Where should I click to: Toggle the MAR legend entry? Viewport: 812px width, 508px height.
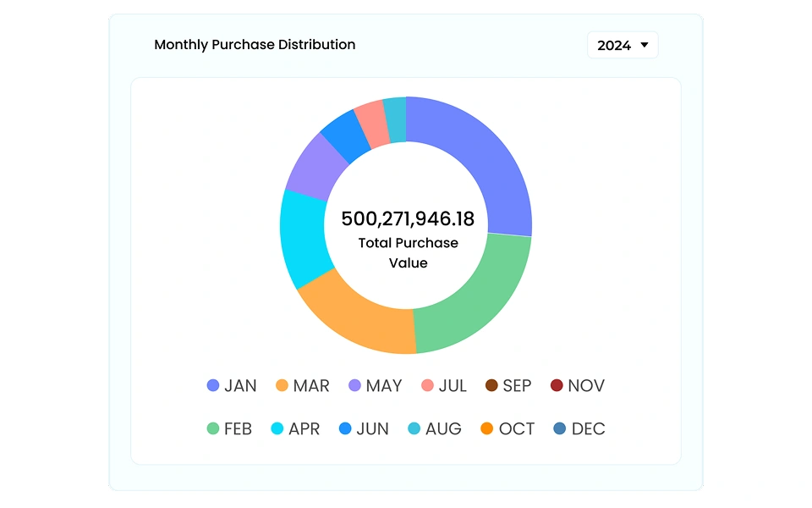coord(302,386)
